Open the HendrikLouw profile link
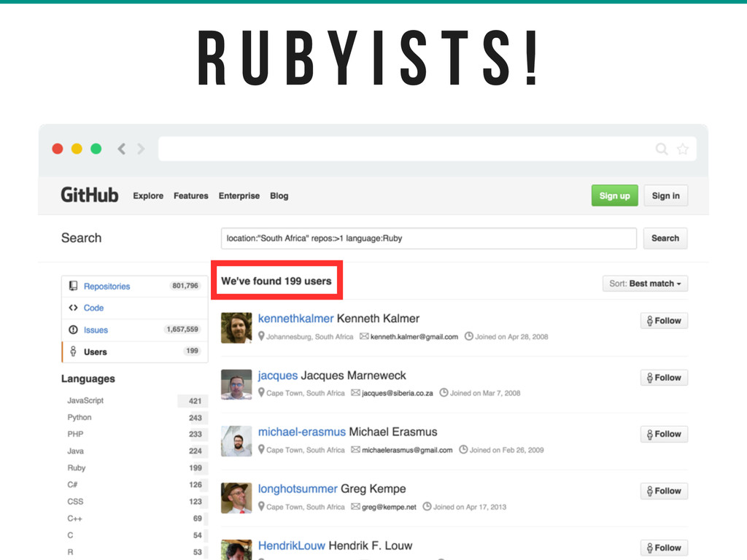 point(292,545)
